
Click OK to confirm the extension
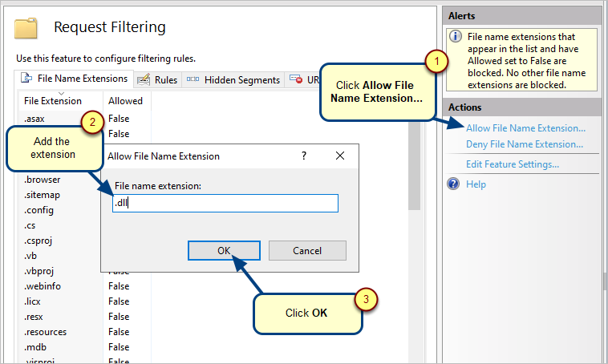(x=224, y=251)
